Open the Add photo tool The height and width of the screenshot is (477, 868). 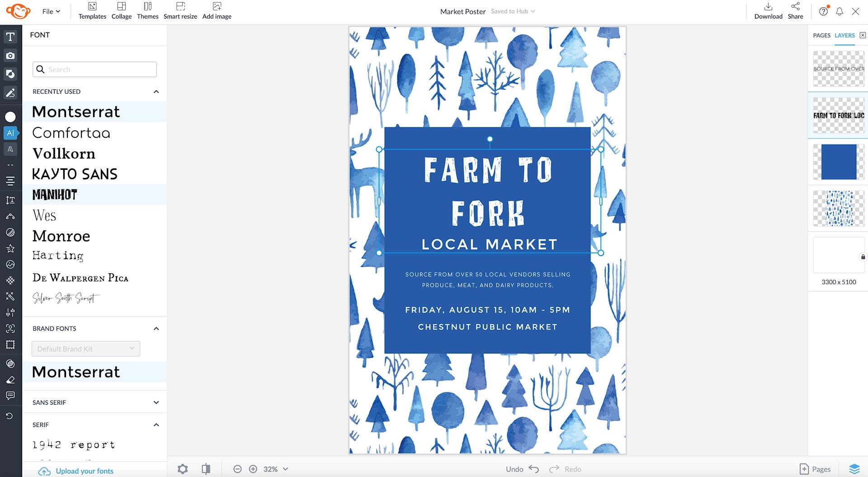[x=11, y=56]
